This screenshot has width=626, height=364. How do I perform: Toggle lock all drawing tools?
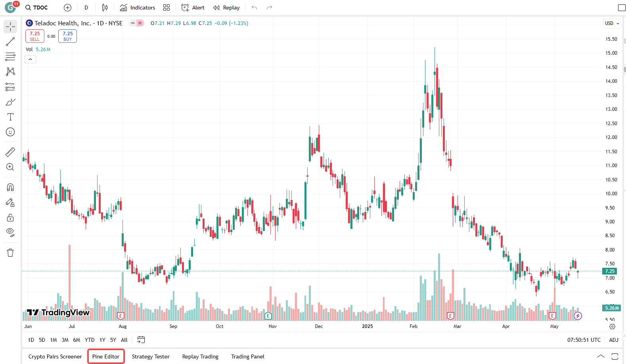(x=10, y=217)
